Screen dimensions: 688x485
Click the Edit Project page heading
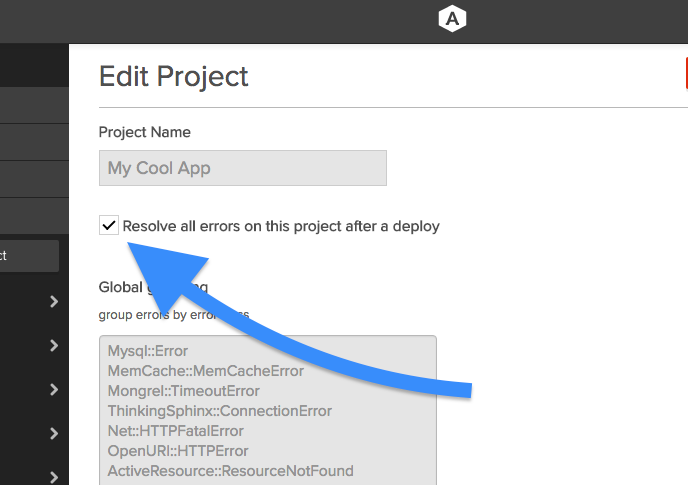(174, 77)
